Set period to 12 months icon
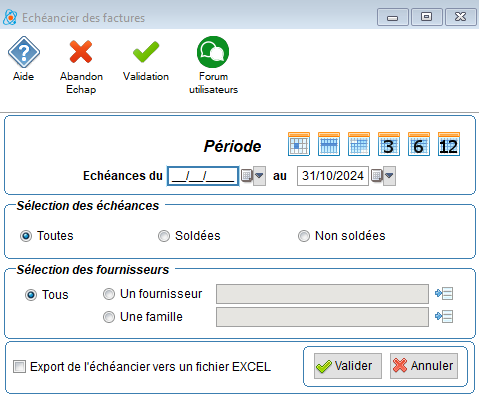Viewport: 479px width, 397px height. tap(449, 144)
